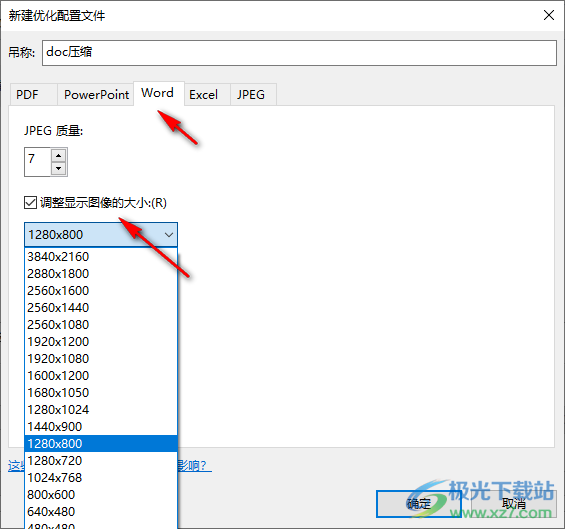
Task: Open the JPEG tab
Action: pos(253,95)
